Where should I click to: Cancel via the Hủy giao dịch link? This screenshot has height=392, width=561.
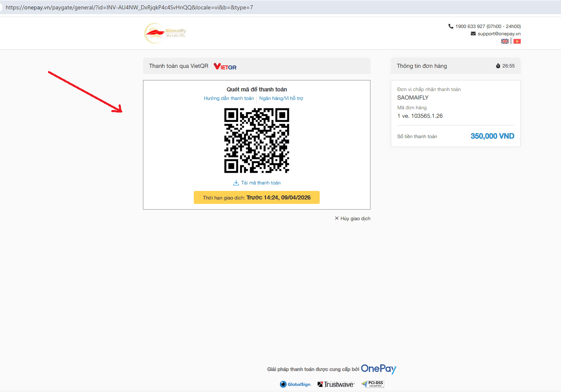tap(355, 219)
